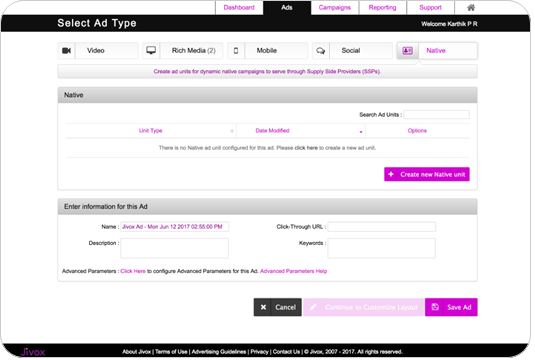Click the home icon in top navigation

(x=471, y=8)
